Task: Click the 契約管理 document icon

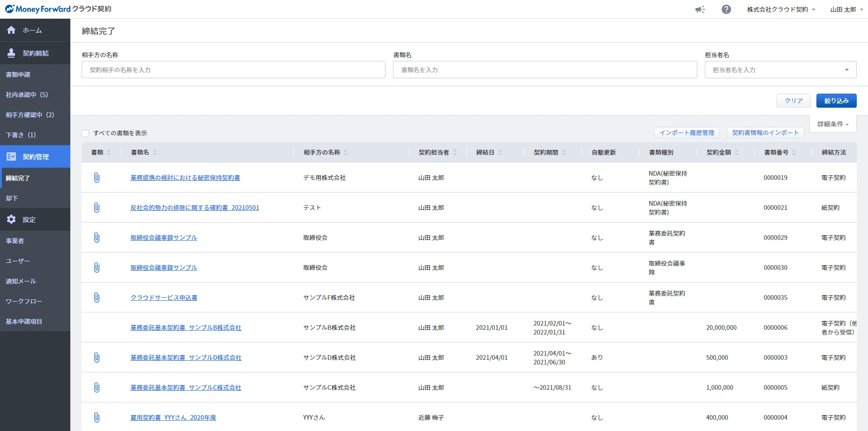Action: point(11,156)
